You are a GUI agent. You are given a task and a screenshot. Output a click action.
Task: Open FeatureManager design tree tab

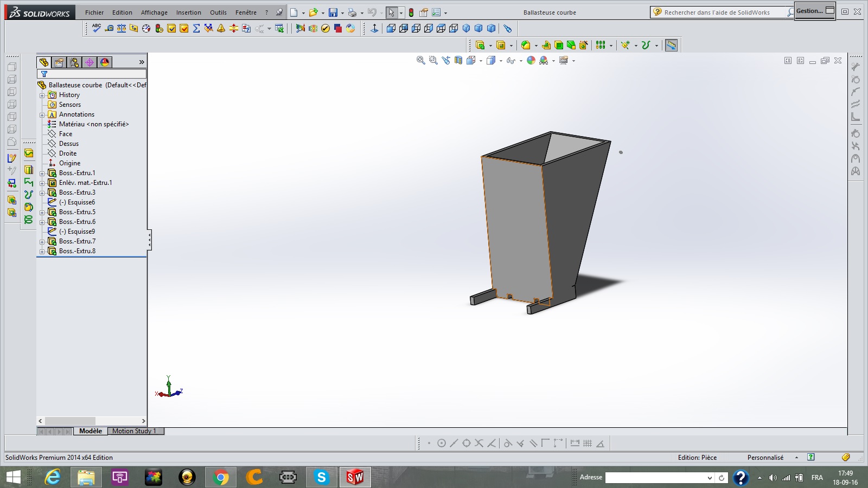tap(44, 62)
